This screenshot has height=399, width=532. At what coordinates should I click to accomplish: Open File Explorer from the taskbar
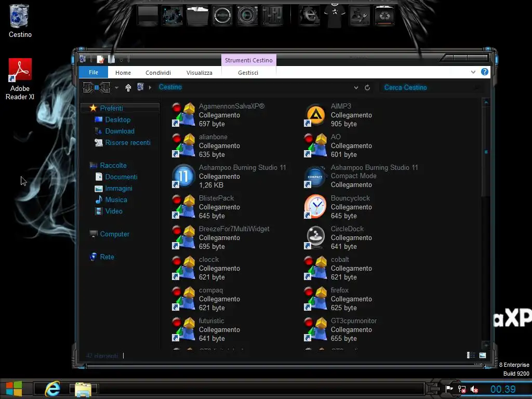tap(83, 389)
